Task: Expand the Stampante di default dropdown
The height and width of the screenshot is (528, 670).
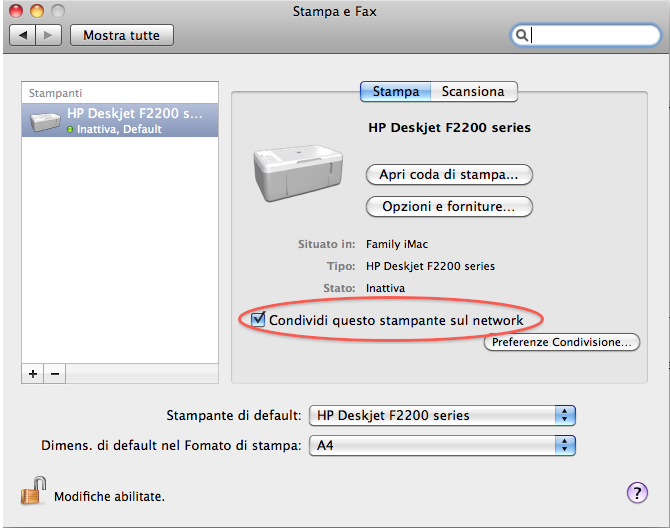Action: point(441,415)
